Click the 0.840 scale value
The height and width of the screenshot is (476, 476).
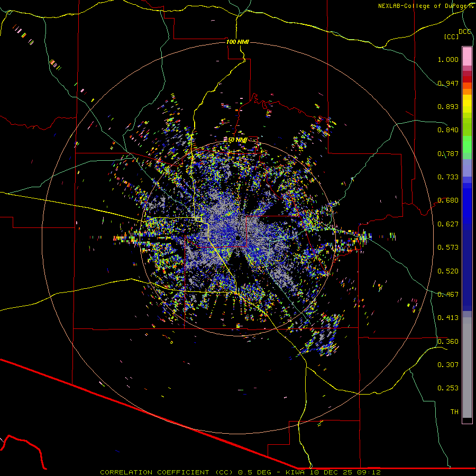coord(448,130)
